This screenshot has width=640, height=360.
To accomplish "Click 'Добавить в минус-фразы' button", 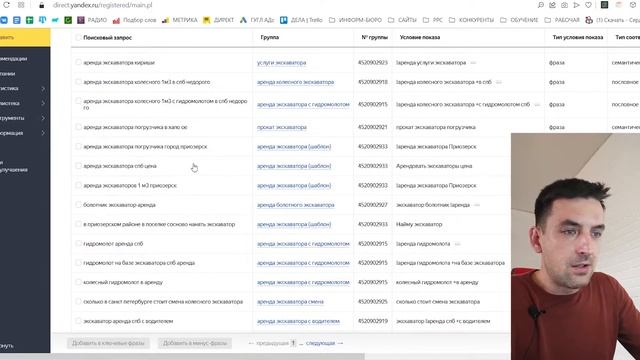I will [195, 343].
